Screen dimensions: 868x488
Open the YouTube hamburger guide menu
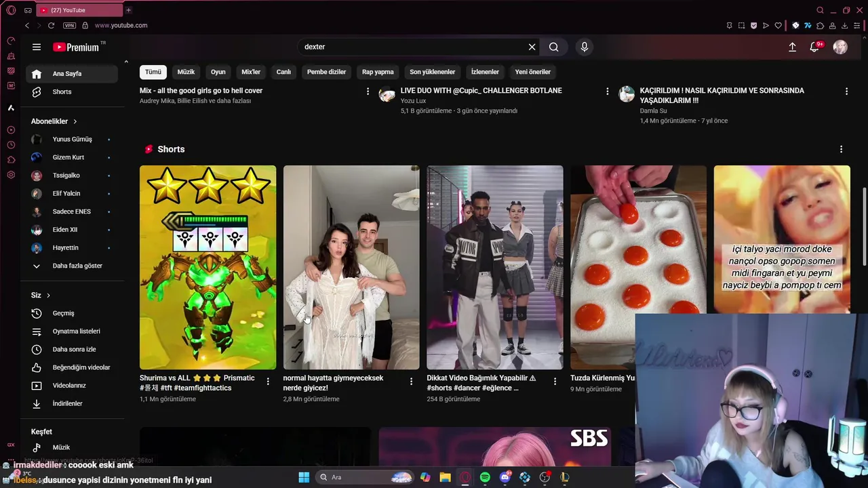click(37, 47)
